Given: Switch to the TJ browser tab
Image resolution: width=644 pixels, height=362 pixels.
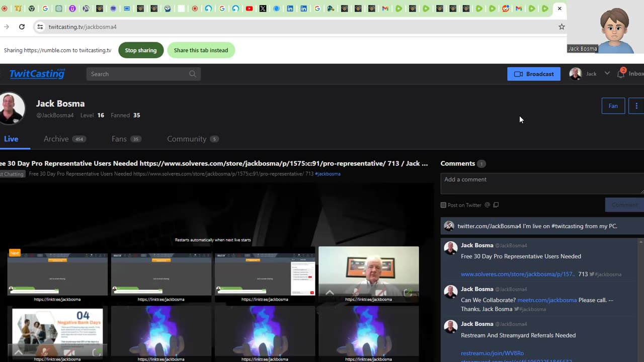Looking at the screenshot, I should coord(18,9).
